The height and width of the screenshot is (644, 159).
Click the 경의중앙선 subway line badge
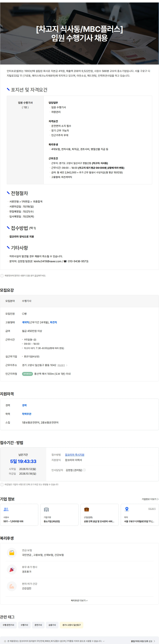[27, 374]
